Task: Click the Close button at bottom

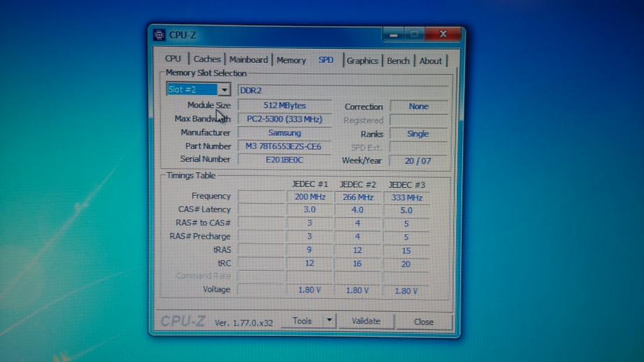Action: click(424, 321)
